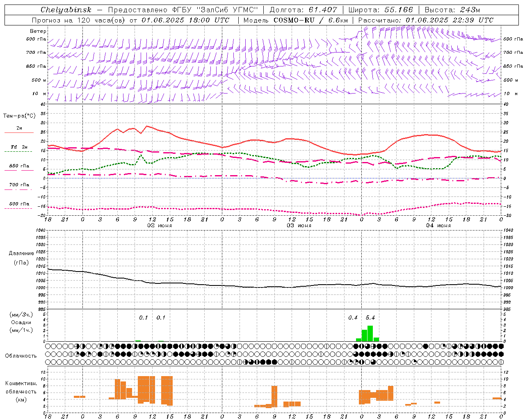
Task: Click the (км) unit label
Action: (x=21, y=399)
